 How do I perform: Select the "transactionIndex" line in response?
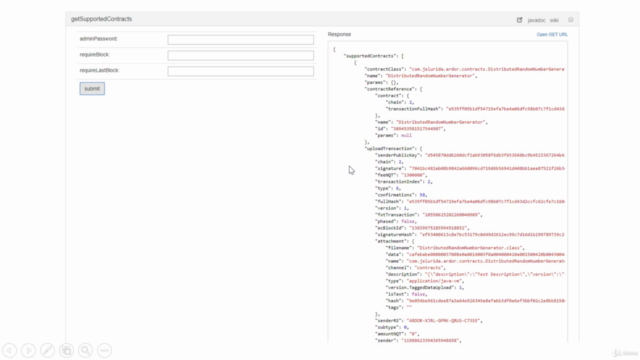pos(404,182)
